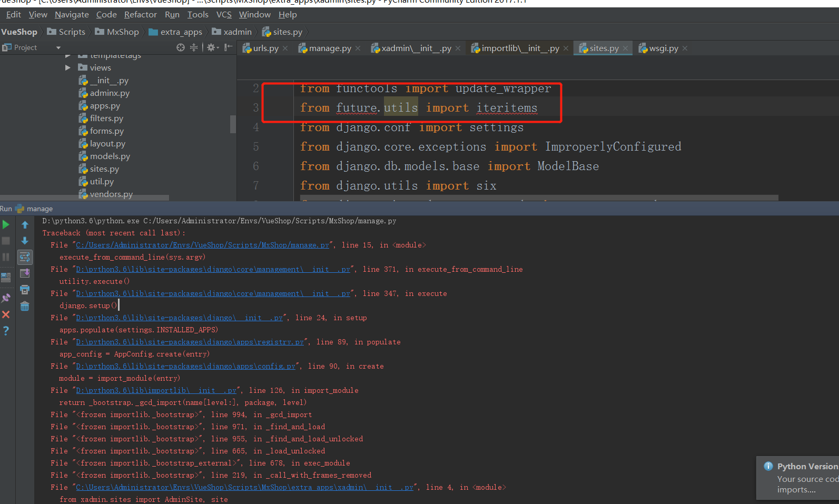
Task: Open the apps\registry.py traceback link
Action: [x=190, y=342]
